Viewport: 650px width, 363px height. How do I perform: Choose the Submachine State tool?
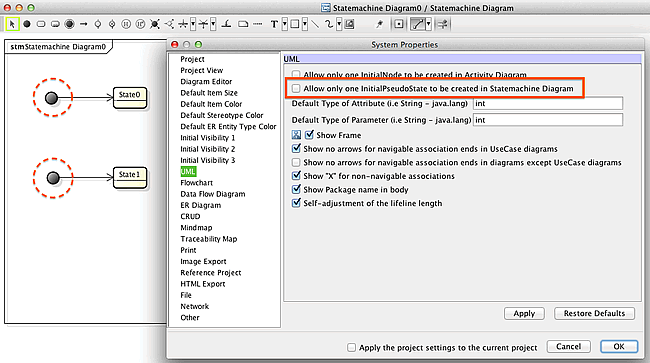pos(55,24)
